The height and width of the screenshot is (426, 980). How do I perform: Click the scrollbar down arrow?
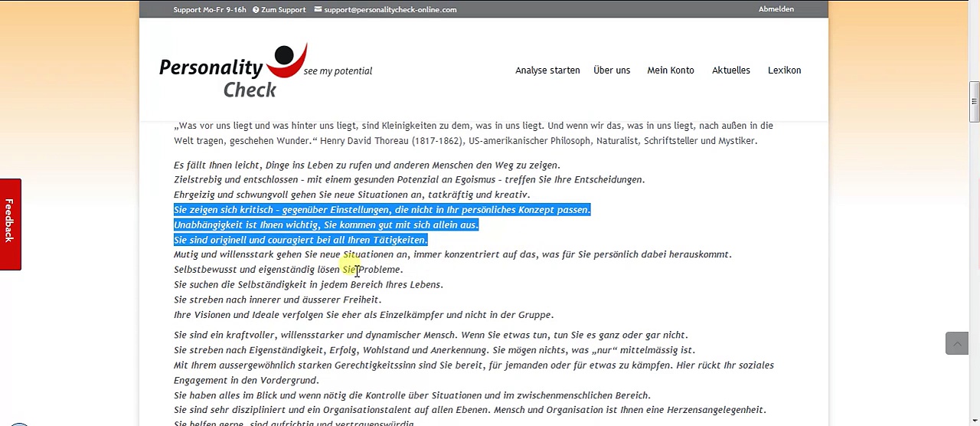(x=974, y=421)
